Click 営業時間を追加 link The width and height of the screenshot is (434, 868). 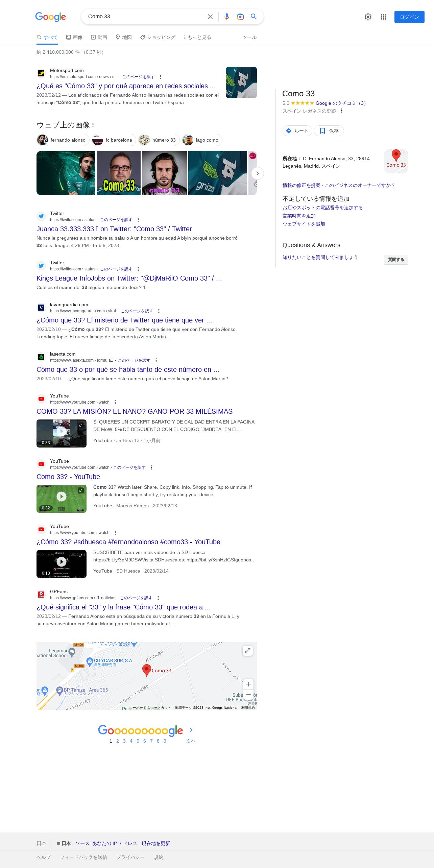(299, 216)
